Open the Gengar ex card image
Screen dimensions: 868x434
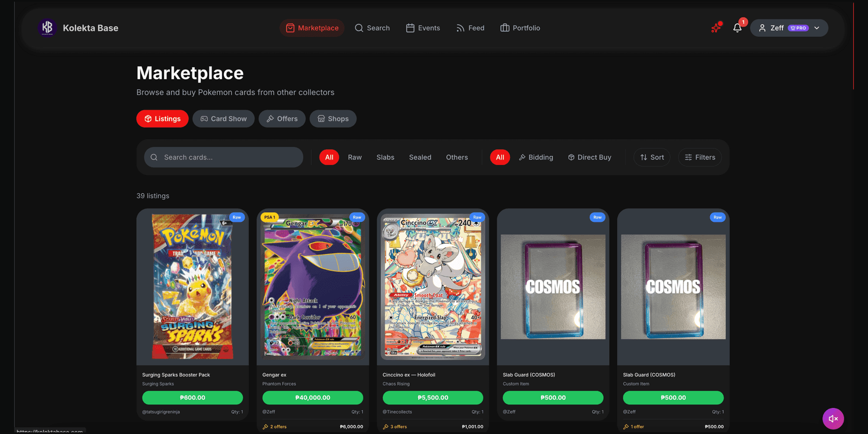313,287
